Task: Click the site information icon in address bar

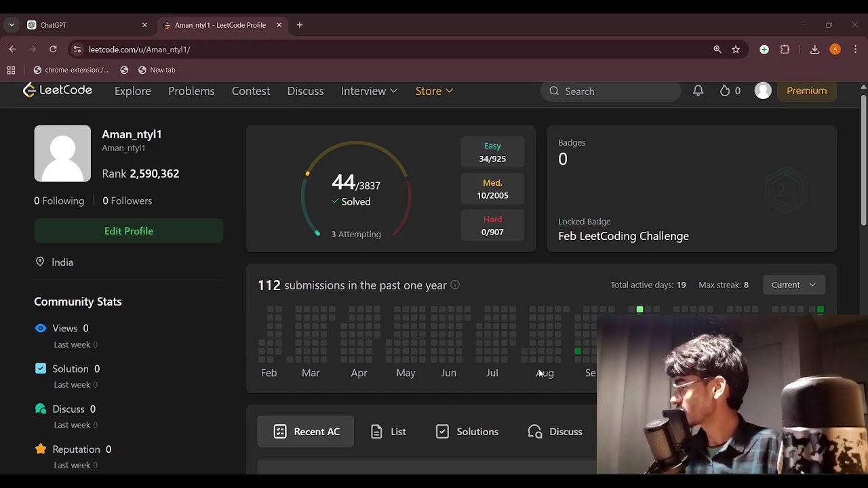Action: point(77,49)
